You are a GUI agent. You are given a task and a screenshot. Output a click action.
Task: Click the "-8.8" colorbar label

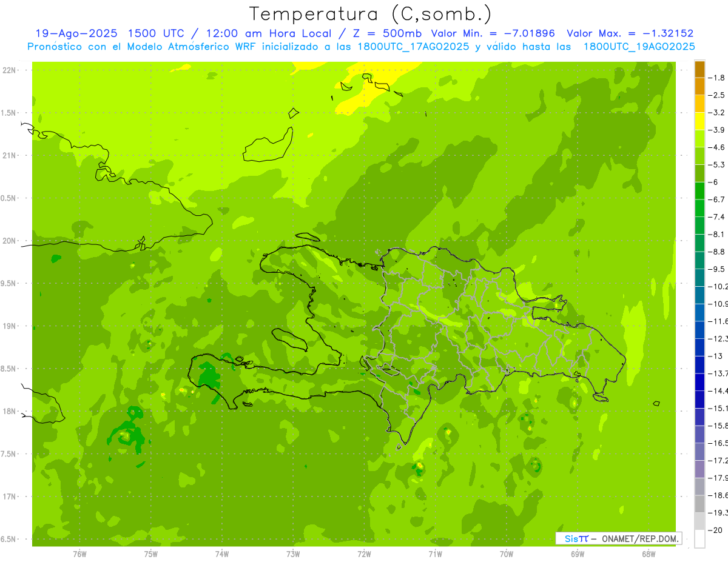pyautogui.click(x=716, y=252)
